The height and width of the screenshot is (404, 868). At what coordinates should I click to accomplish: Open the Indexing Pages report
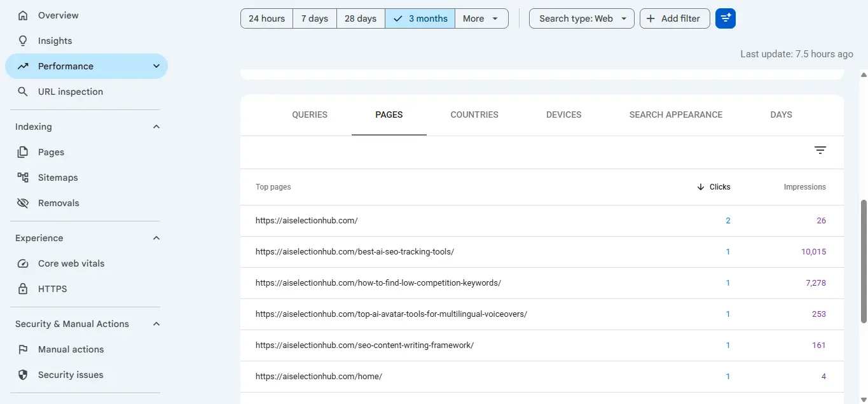[51, 152]
